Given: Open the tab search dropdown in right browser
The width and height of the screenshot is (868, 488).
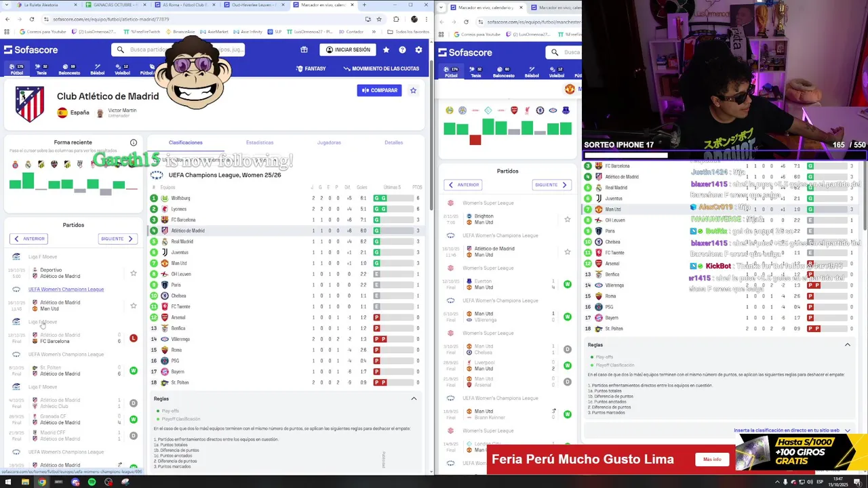Looking at the screenshot, I should coord(442,7).
